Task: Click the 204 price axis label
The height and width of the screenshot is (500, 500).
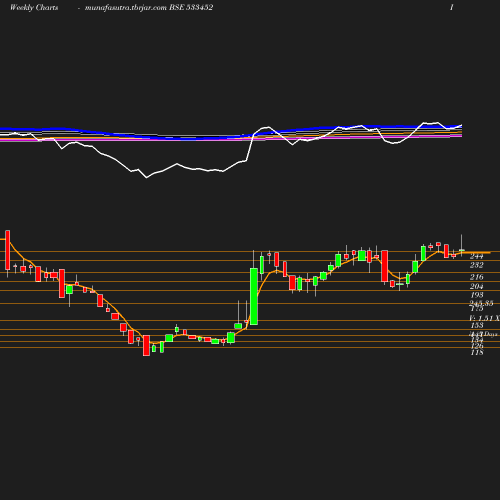Action: click(x=476, y=286)
